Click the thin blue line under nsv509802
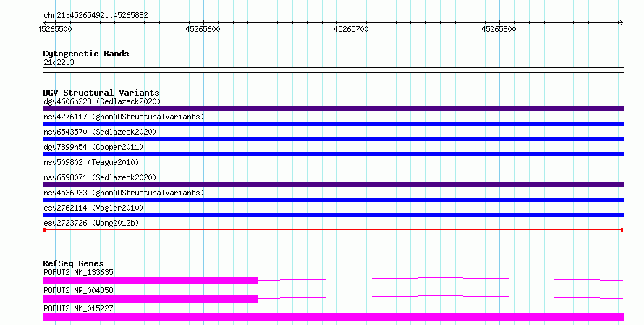This screenshot has height=325, width=644. pyautogui.click(x=333, y=169)
